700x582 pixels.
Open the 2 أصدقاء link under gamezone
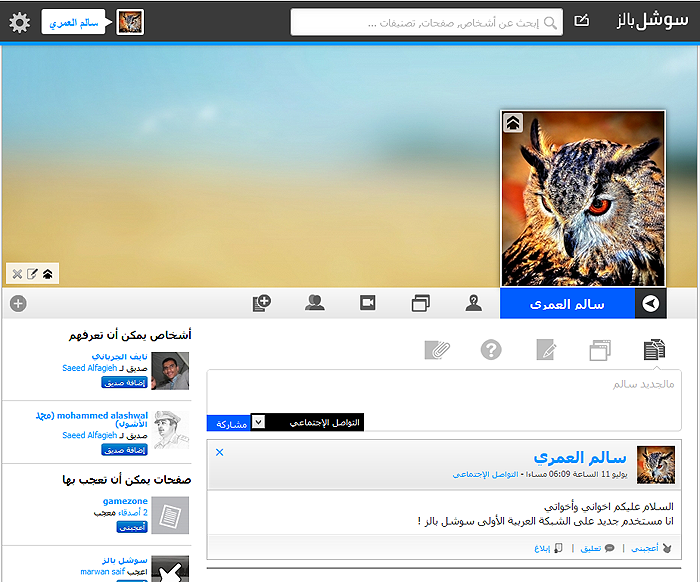(x=133, y=513)
